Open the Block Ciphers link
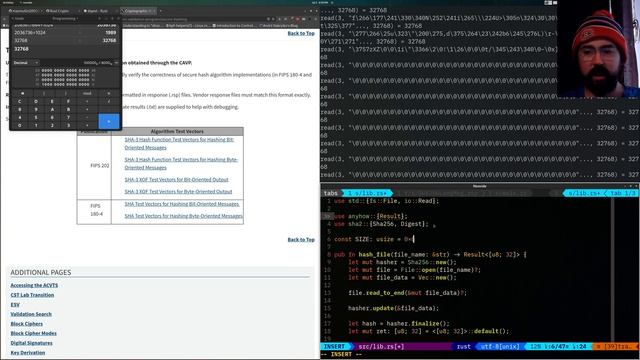The width and height of the screenshot is (640, 360). tap(27, 324)
